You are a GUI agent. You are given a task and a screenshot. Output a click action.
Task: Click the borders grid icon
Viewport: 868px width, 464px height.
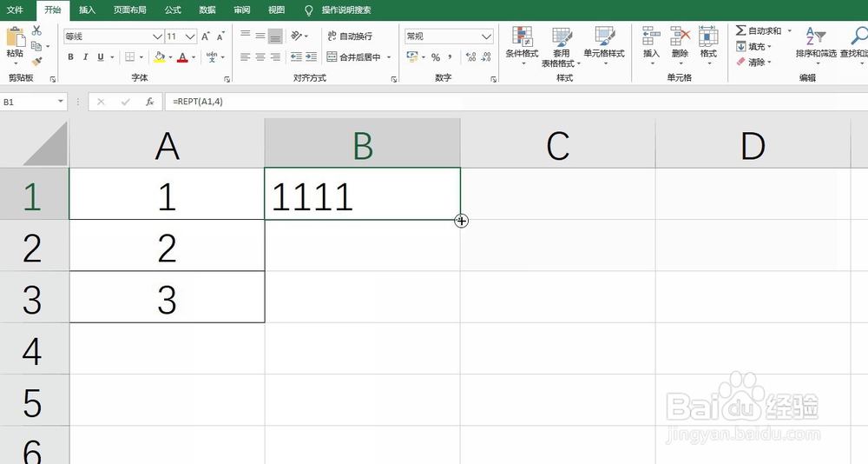[129, 57]
